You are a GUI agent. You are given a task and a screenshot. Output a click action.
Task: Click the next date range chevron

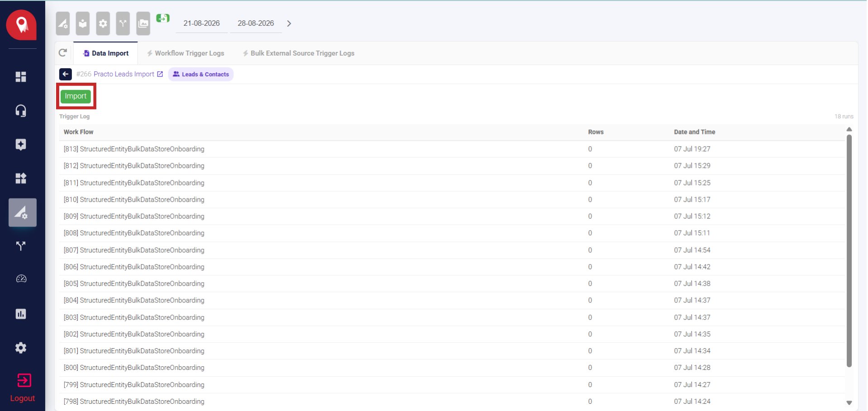pyautogui.click(x=289, y=24)
